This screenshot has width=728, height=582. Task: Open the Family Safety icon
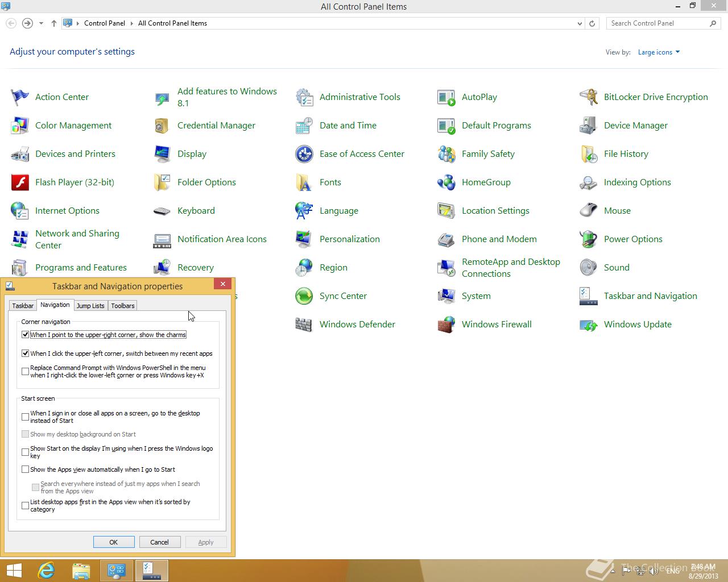click(446, 154)
